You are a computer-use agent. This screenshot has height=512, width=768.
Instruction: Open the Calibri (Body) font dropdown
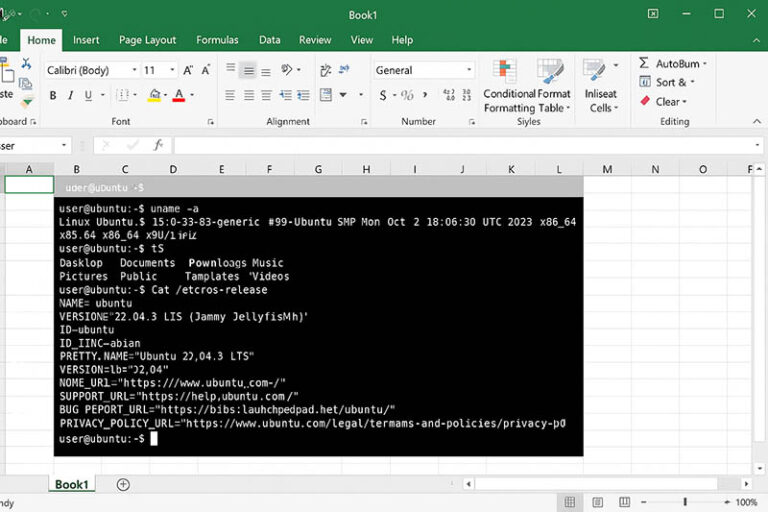134,71
